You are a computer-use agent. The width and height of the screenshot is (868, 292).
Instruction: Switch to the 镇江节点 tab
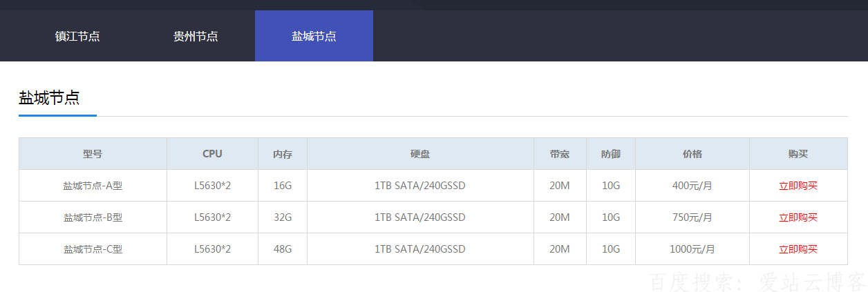click(77, 36)
